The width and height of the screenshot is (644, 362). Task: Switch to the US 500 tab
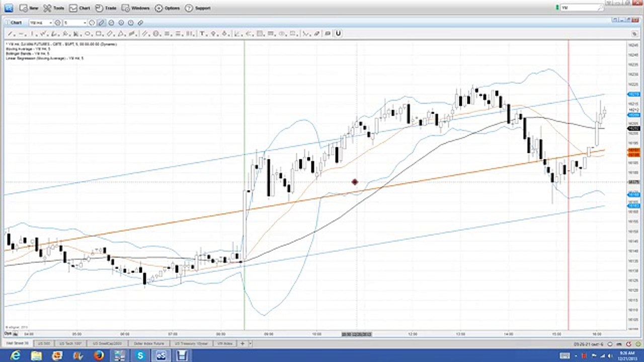click(43, 343)
